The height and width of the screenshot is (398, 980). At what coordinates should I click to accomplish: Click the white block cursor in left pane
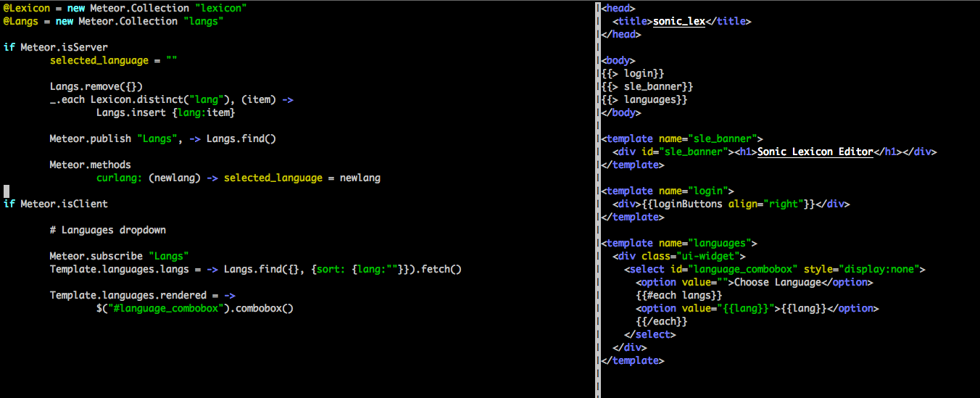pyautogui.click(x=6, y=191)
